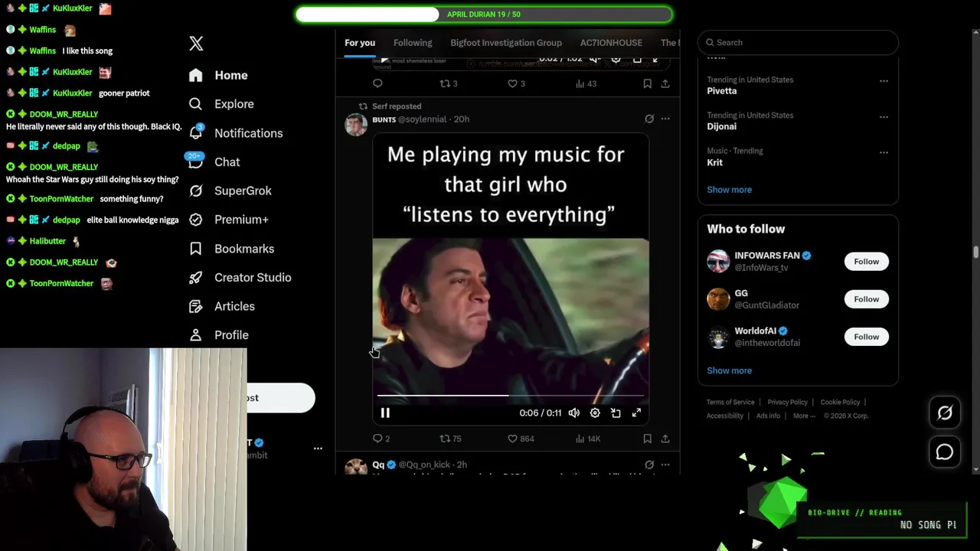Open Privacy Policy link

click(x=787, y=403)
